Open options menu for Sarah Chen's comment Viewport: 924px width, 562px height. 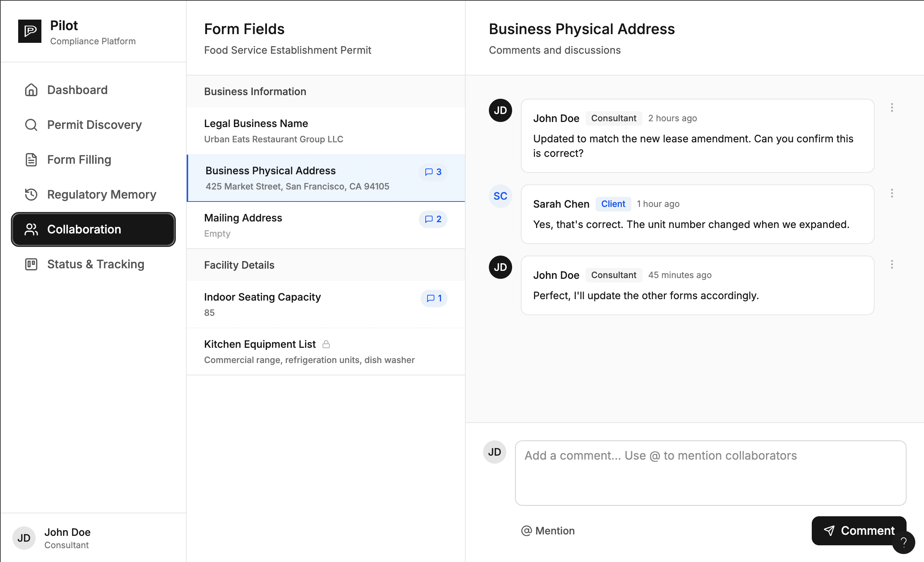pos(892,194)
